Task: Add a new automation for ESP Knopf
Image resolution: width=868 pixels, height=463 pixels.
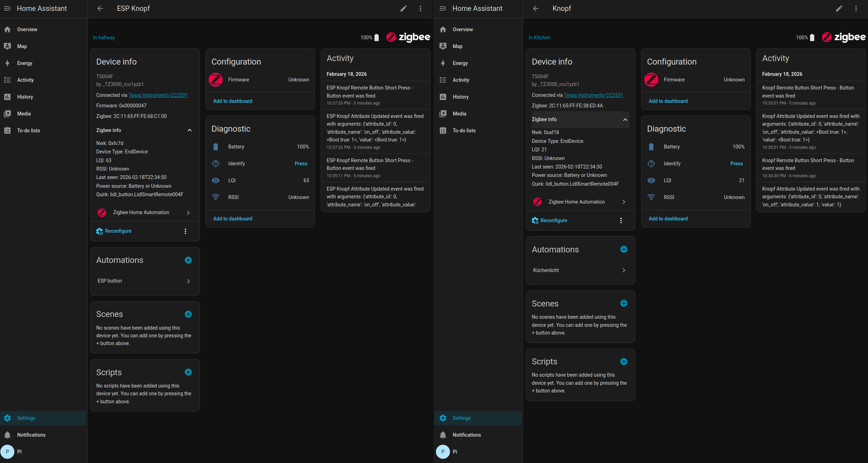Action: click(x=188, y=260)
